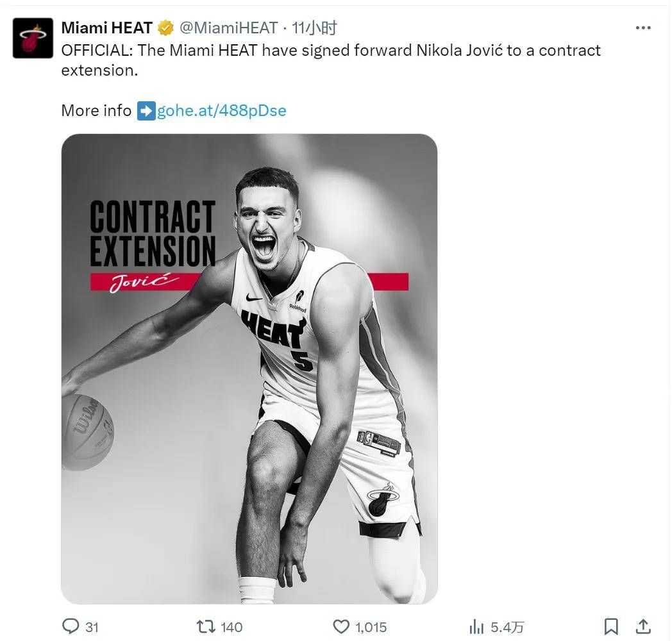This screenshot has height=641, width=672.
Task: Bookmark this tweet
Action: click(611, 626)
